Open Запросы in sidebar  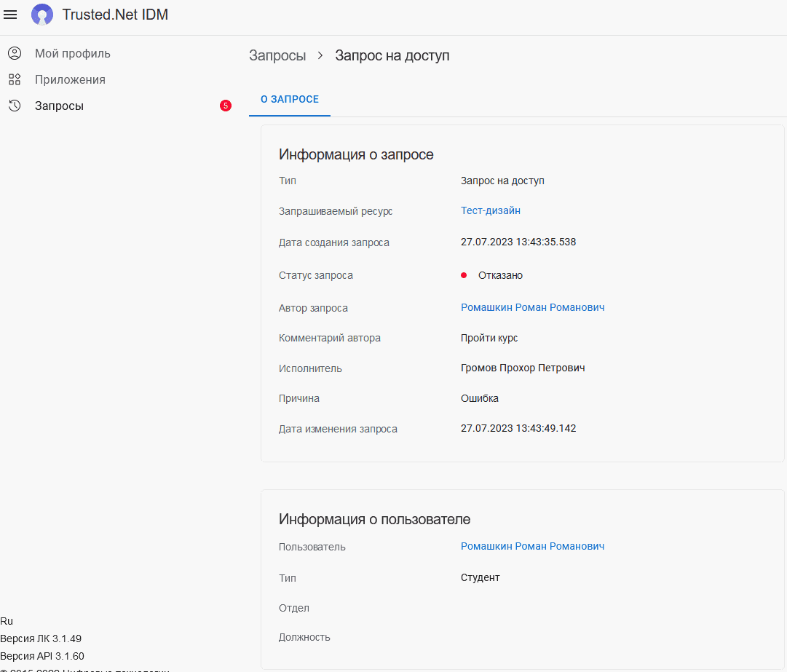[x=59, y=106]
